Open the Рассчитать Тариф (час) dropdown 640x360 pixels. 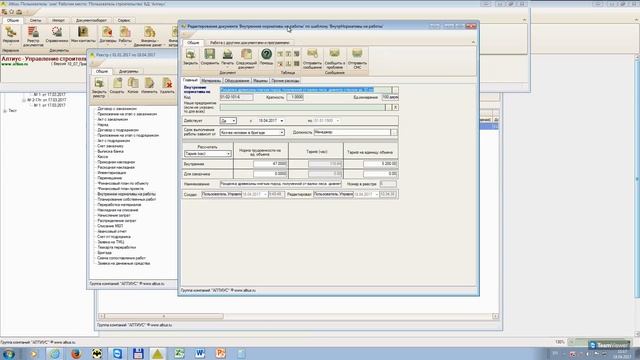[228, 153]
